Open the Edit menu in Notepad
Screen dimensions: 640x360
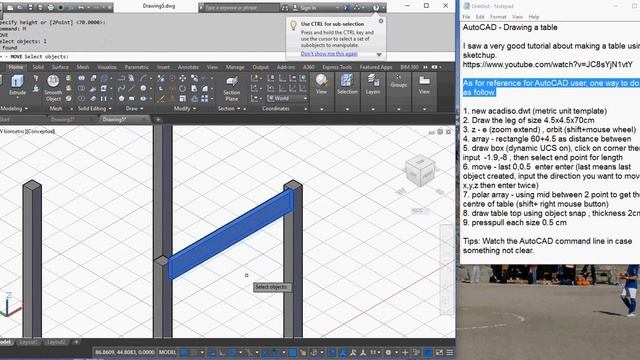coord(480,17)
